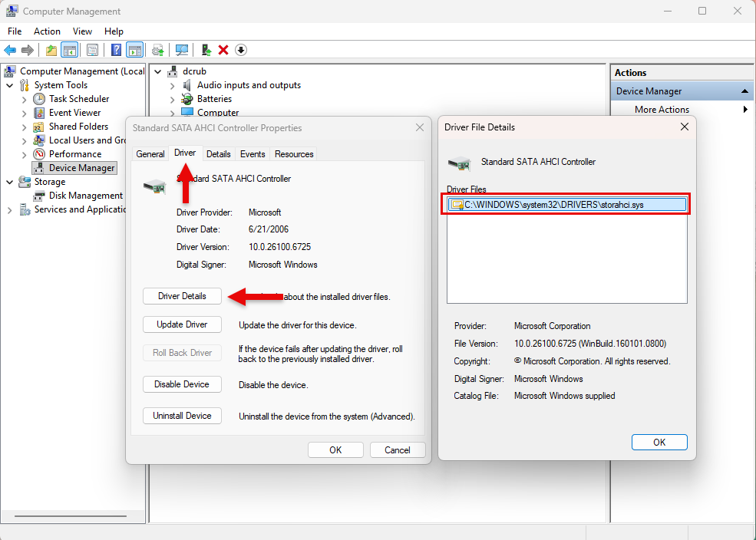Image resolution: width=756 pixels, height=540 pixels.
Task: Collapse the System Tools tree node
Action: [x=10, y=85]
